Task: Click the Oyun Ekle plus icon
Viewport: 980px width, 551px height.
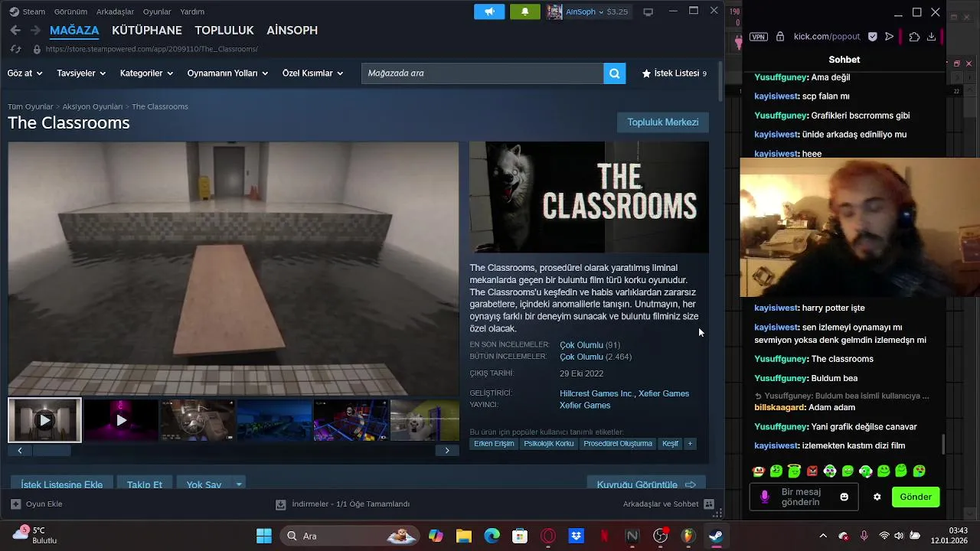Action: click(x=15, y=504)
